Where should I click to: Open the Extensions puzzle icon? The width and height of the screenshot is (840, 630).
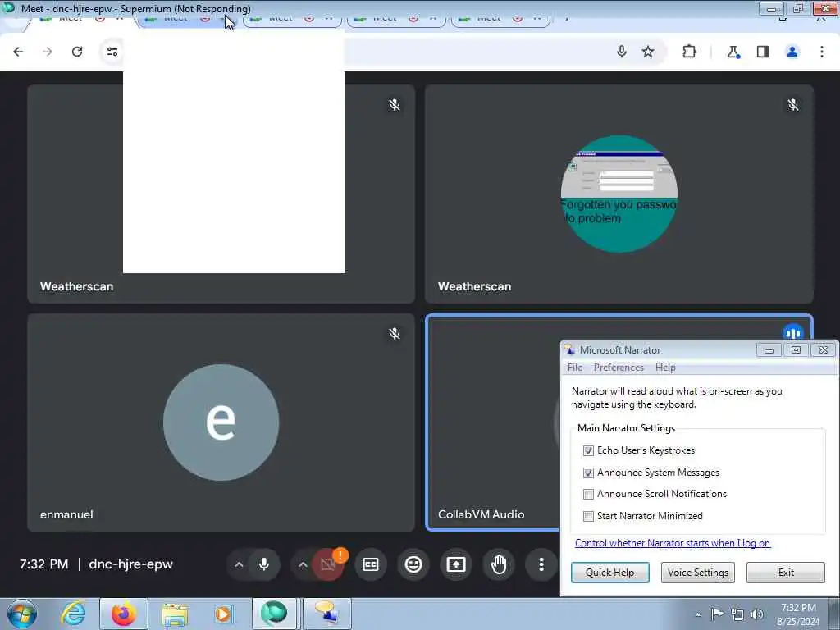click(689, 52)
